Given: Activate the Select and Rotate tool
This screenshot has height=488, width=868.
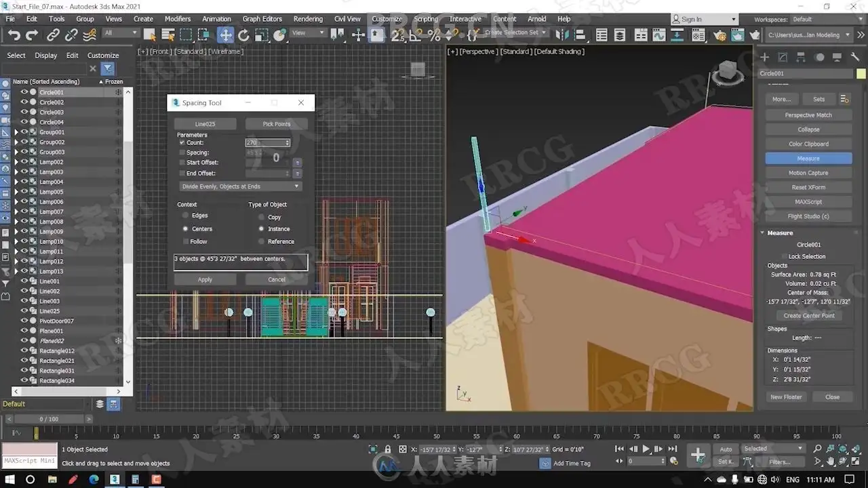Looking at the screenshot, I should pos(243,35).
